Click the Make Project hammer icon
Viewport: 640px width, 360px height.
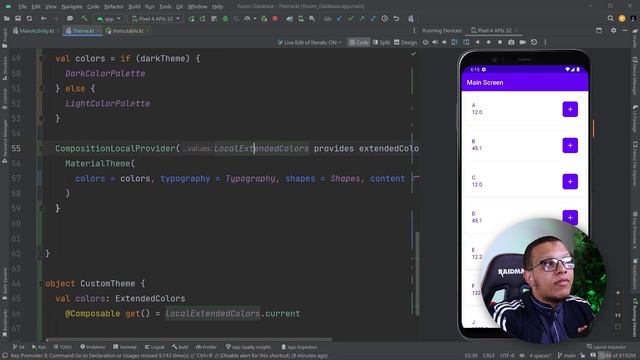pos(84,18)
